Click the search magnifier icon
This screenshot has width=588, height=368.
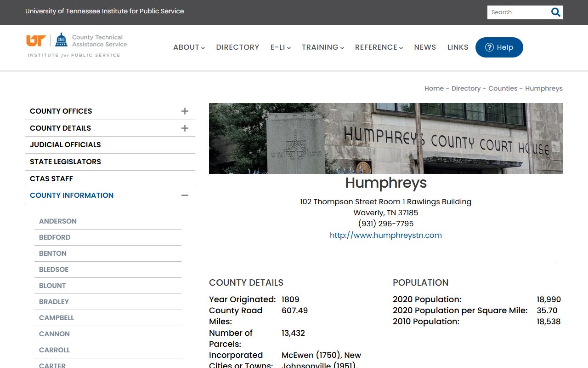click(555, 12)
